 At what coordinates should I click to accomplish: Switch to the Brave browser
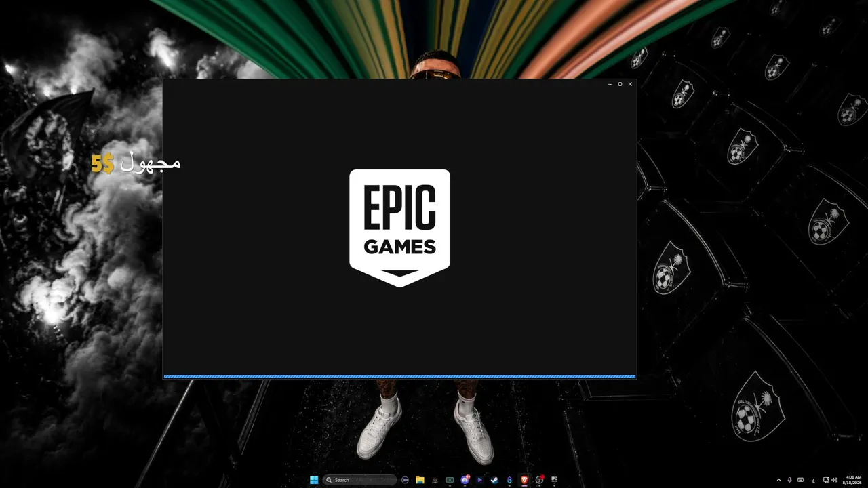(x=524, y=480)
